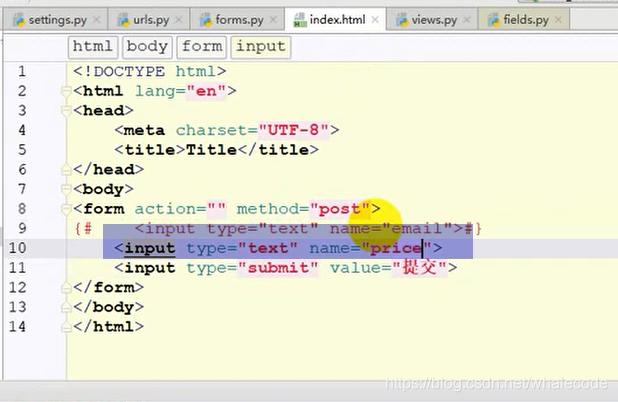Place cursor in the DOCTYPE html declaration
This screenshot has width=618, height=402.
click(150, 71)
